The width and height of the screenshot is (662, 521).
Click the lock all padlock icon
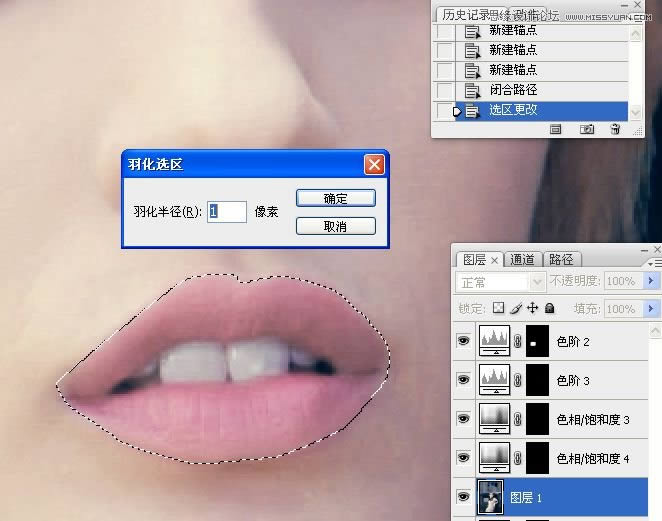tap(549, 309)
